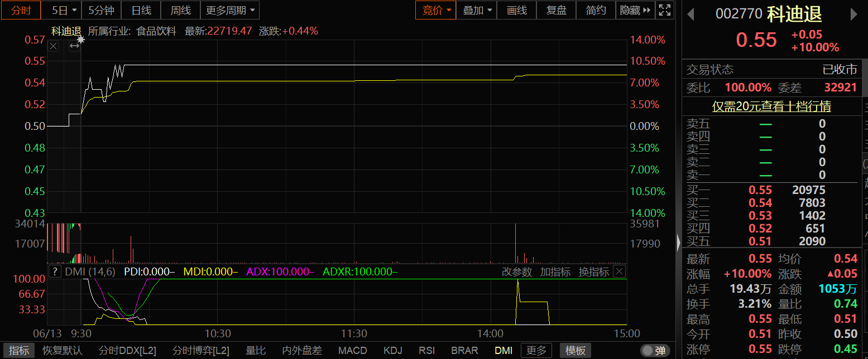Open DMI indicator help question mark
This screenshot has height=359, width=868.
point(55,271)
